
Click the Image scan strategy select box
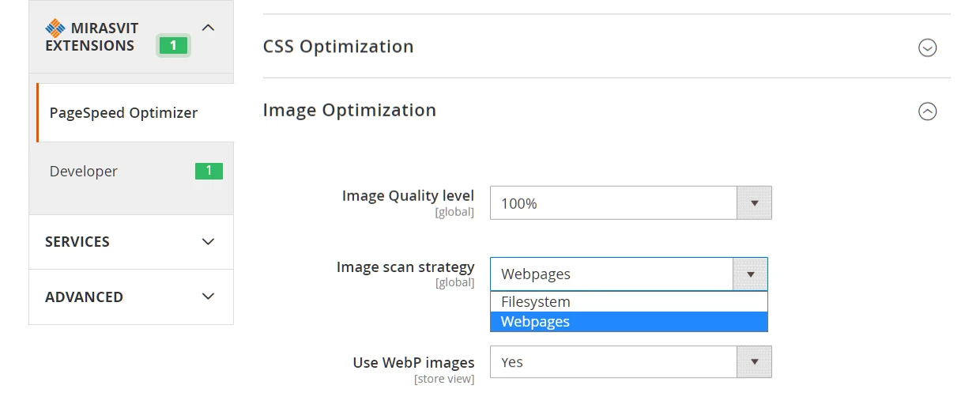[612, 274]
